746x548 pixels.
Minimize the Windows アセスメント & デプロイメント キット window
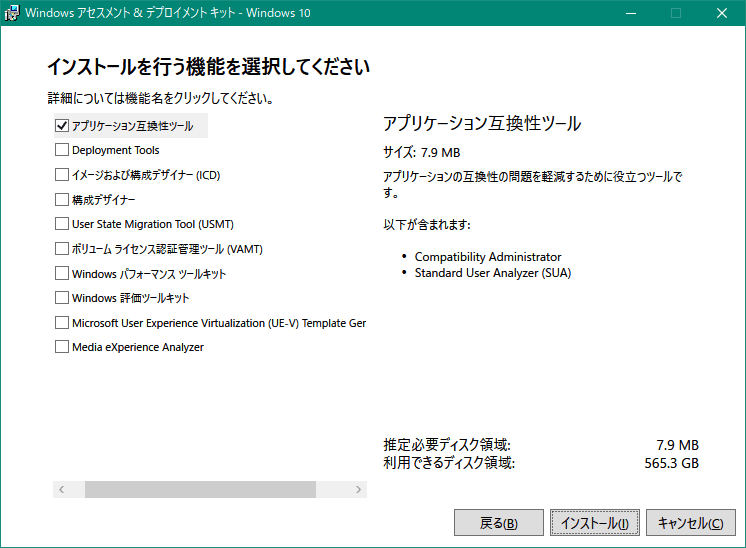[x=631, y=13]
